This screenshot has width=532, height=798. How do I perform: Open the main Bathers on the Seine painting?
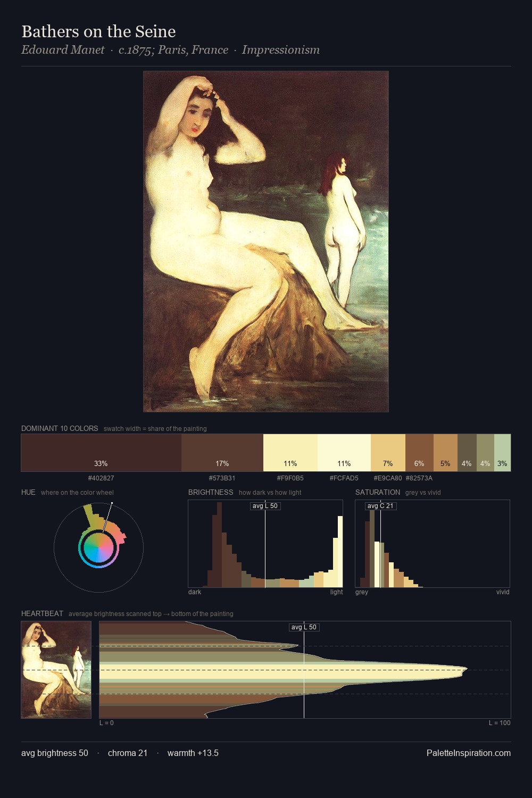click(x=266, y=242)
